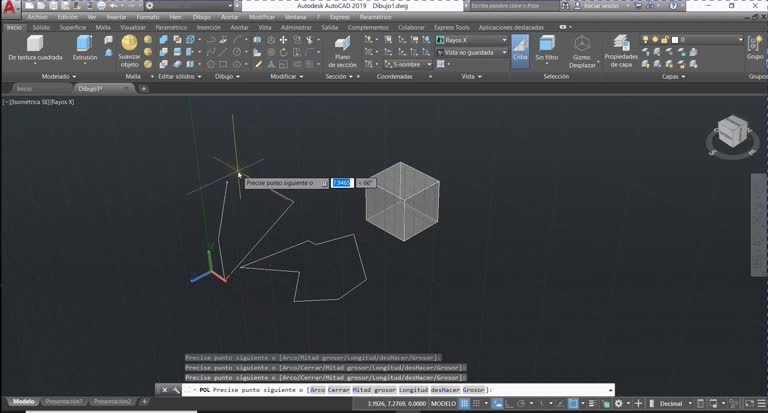Choose the desHacer command option
The width and height of the screenshot is (768, 413).
445,390
